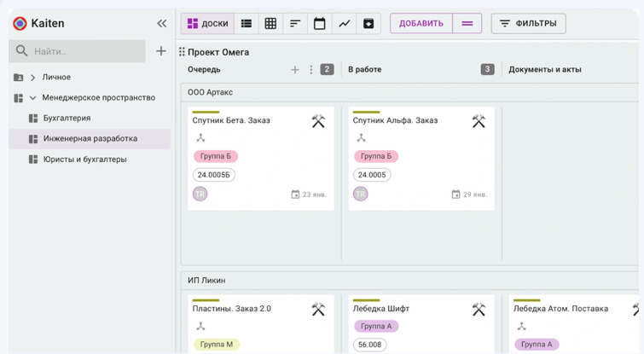Viewport: 644px width, 354px height.
Task: Add card in Очередь column plus
Action: click(295, 70)
